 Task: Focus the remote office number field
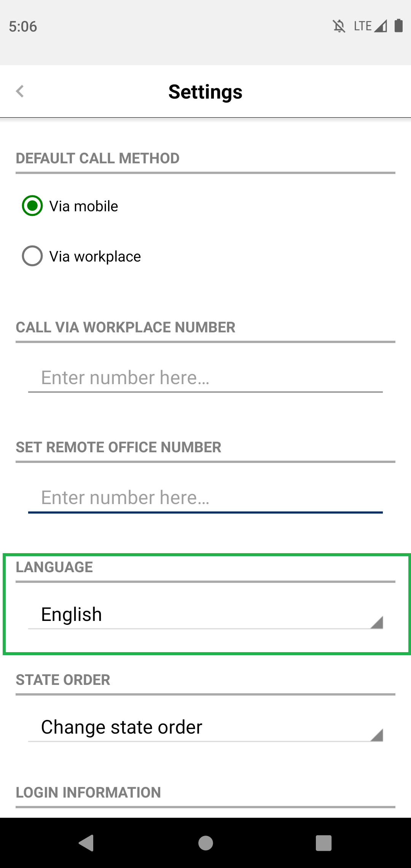tap(205, 498)
